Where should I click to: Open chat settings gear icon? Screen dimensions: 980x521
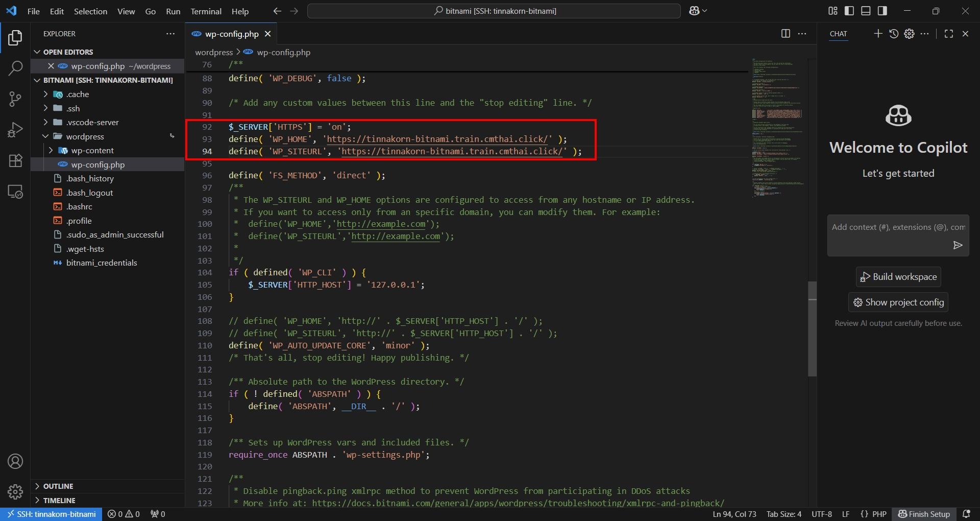click(909, 34)
